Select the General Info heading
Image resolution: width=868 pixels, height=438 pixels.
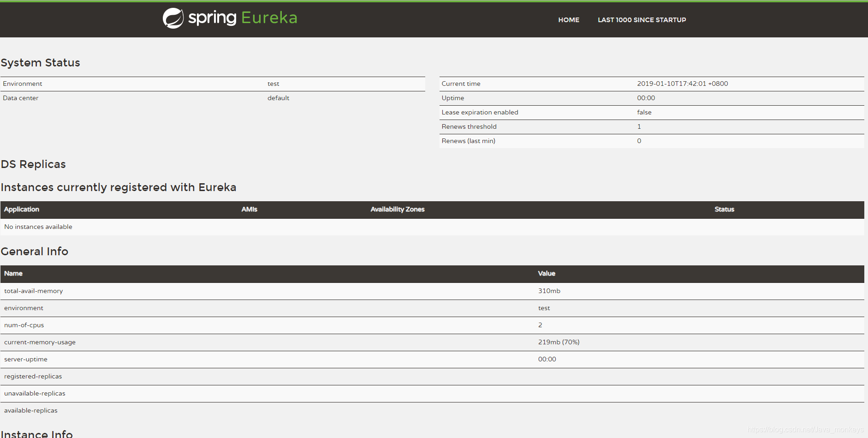click(35, 252)
